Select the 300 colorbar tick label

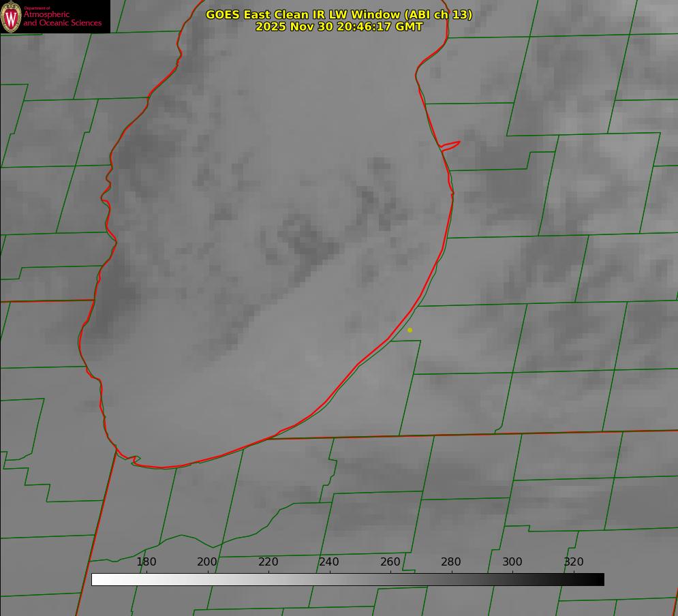coord(512,561)
